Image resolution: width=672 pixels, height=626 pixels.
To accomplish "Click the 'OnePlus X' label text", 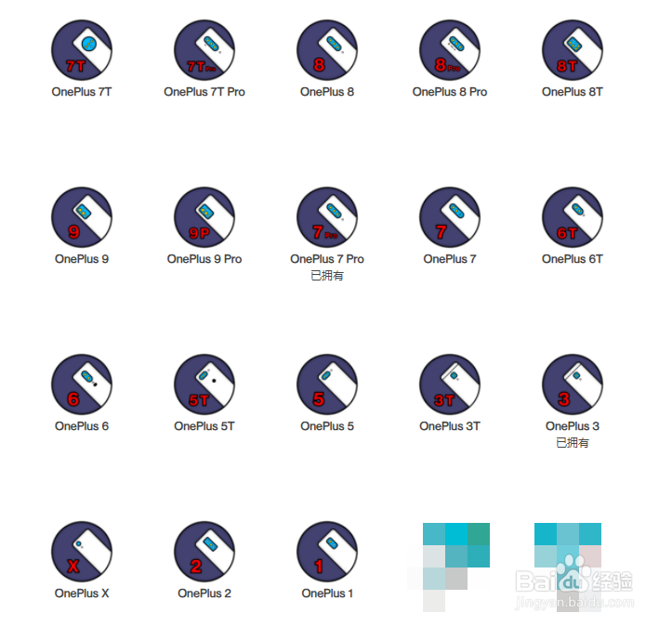I will pyautogui.click(x=82, y=593).
